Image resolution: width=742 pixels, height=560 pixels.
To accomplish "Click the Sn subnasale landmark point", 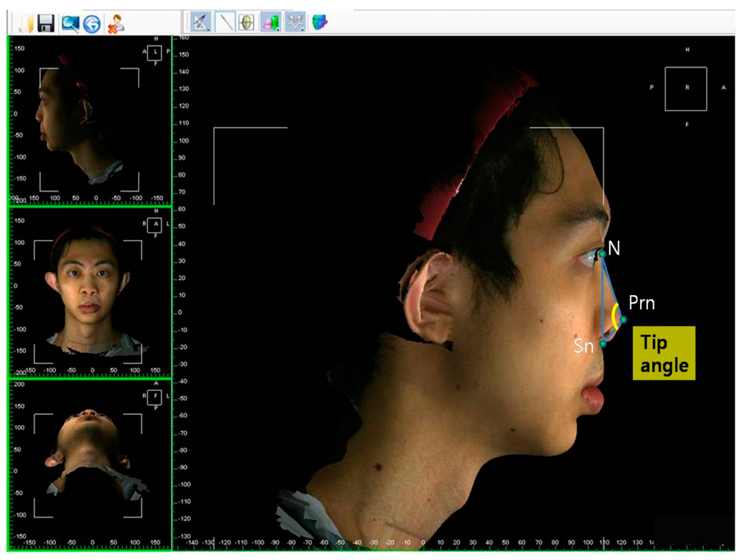I will point(603,344).
